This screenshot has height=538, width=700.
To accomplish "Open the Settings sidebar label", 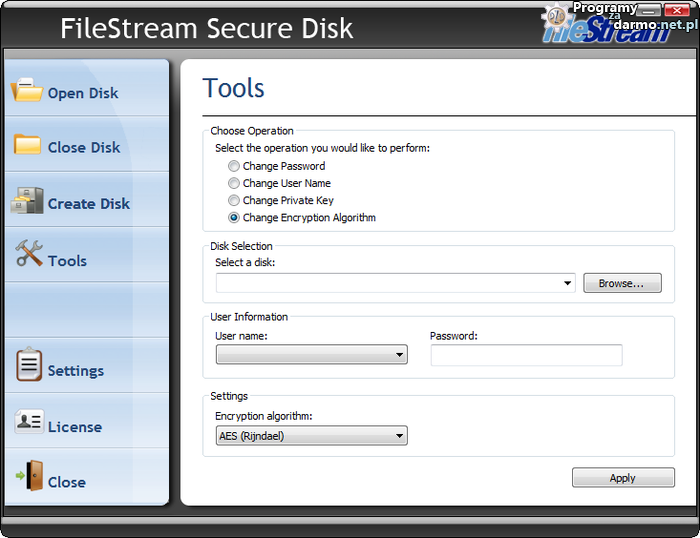I will [75, 371].
